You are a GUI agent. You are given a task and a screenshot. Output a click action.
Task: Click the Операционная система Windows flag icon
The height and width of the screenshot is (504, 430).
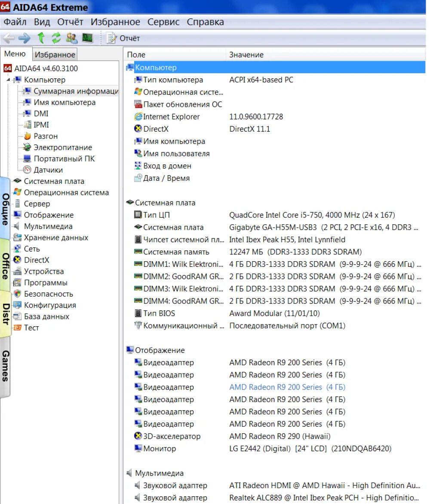pyautogui.click(x=18, y=192)
